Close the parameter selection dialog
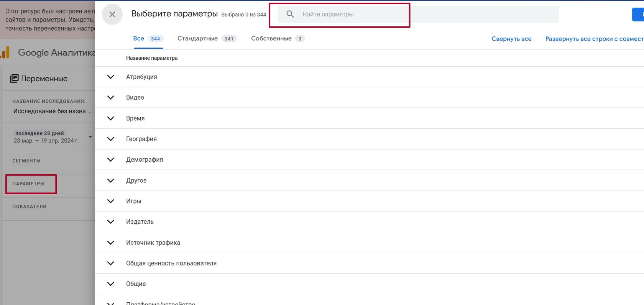 tap(112, 15)
